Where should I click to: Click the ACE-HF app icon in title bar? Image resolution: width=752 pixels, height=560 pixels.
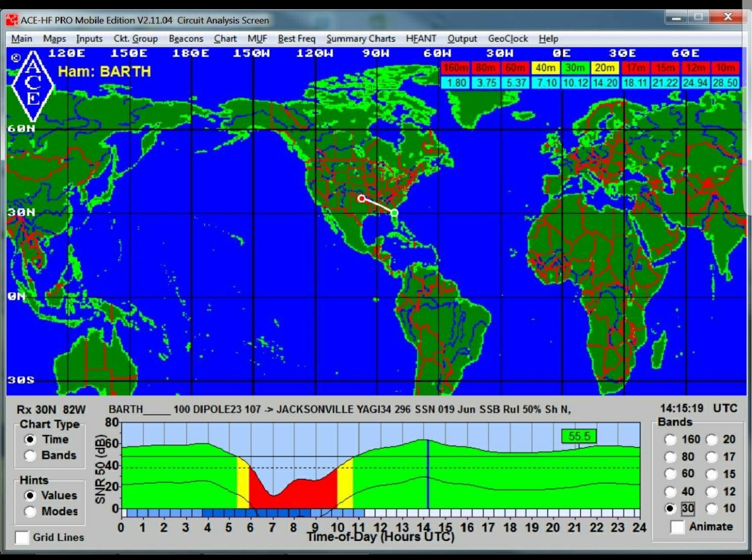coord(11,20)
